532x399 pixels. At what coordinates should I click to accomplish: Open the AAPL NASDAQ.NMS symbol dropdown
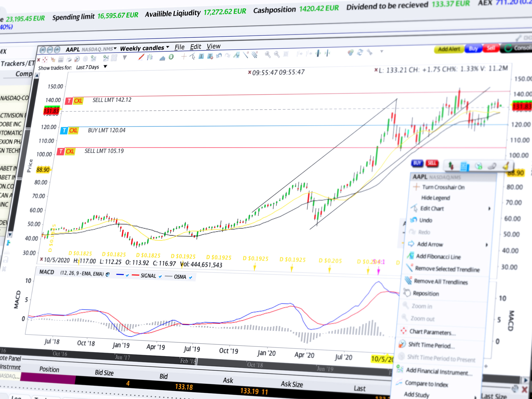115,49
